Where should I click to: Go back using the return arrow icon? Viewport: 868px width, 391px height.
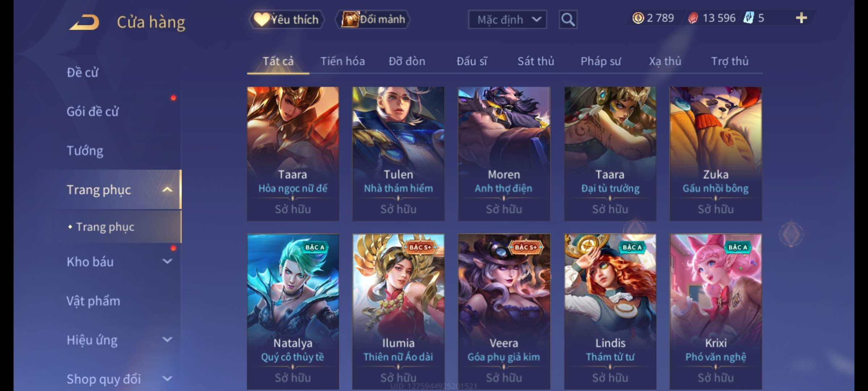coord(84,22)
